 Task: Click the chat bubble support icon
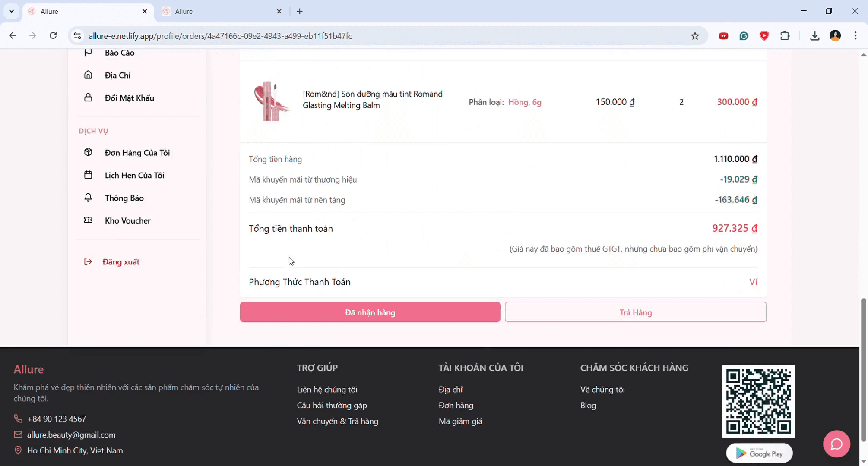836,444
